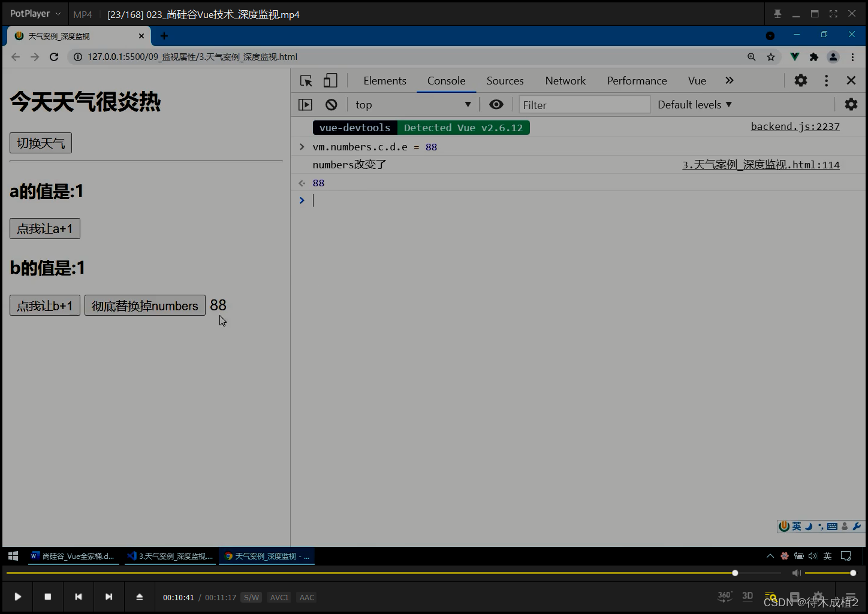This screenshot has height=614, width=868.
Task: Play the video in PotPlayer
Action: pyautogui.click(x=18, y=597)
